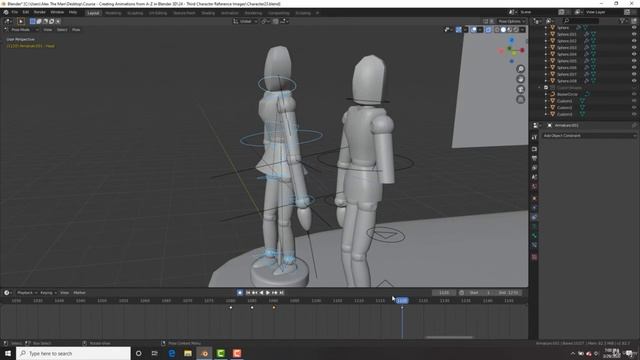The width and height of the screenshot is (640, 360).
Task: Hide Sphere.004 with its eye icon
Action: pos(634,54)
